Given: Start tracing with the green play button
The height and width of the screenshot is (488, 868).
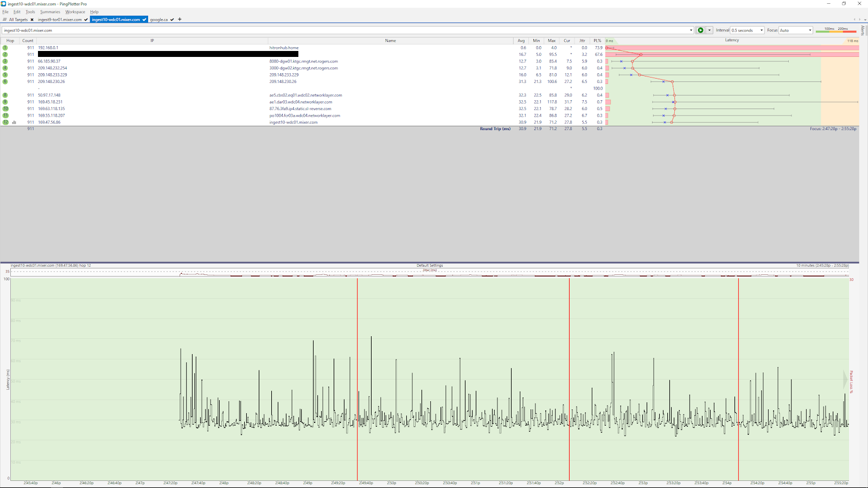Looking at the screenshot, I should tap(700, 30).
